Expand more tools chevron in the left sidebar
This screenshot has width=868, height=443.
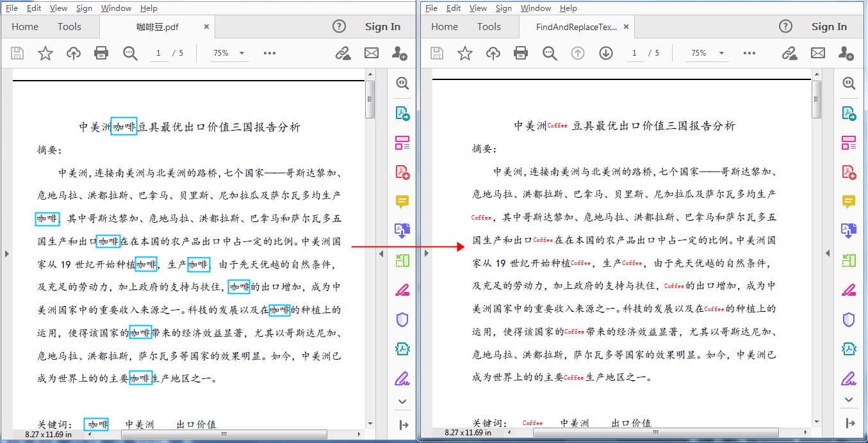(x=402, y=401)
